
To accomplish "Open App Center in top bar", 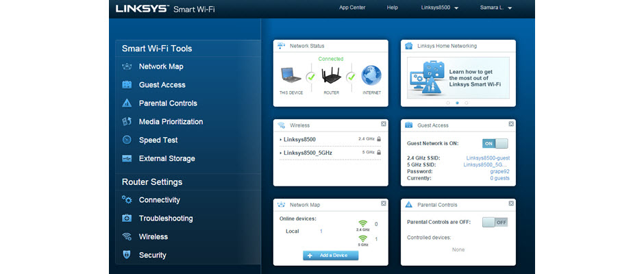I will 352,8.
